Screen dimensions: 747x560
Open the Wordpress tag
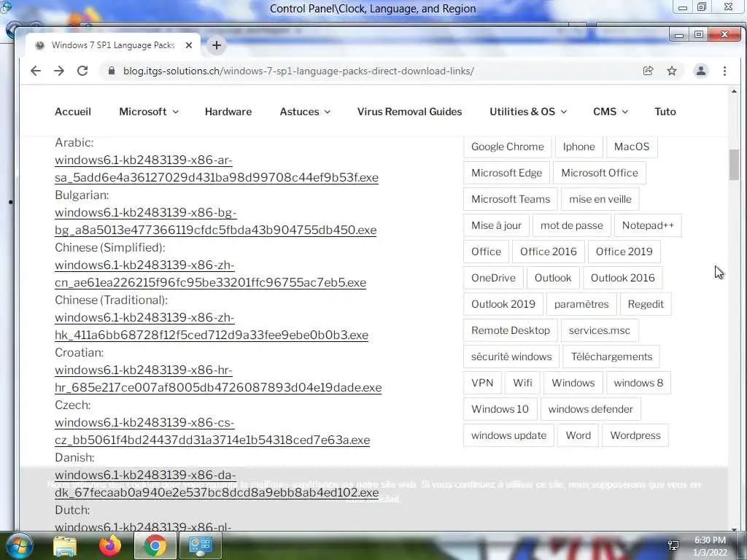click(635, 435)
